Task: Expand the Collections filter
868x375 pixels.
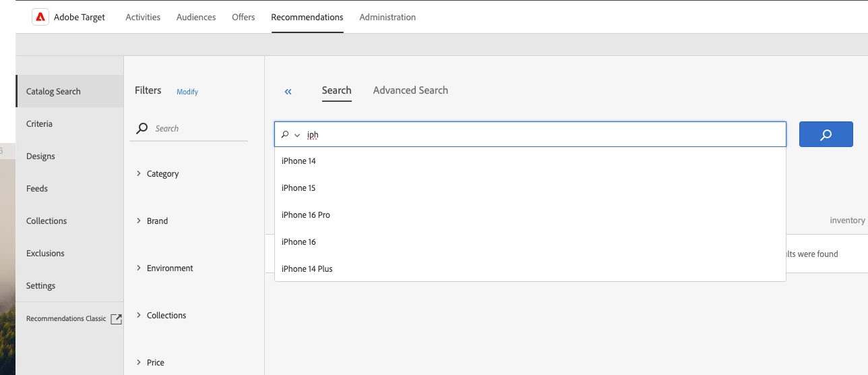Action: [139, 315]
